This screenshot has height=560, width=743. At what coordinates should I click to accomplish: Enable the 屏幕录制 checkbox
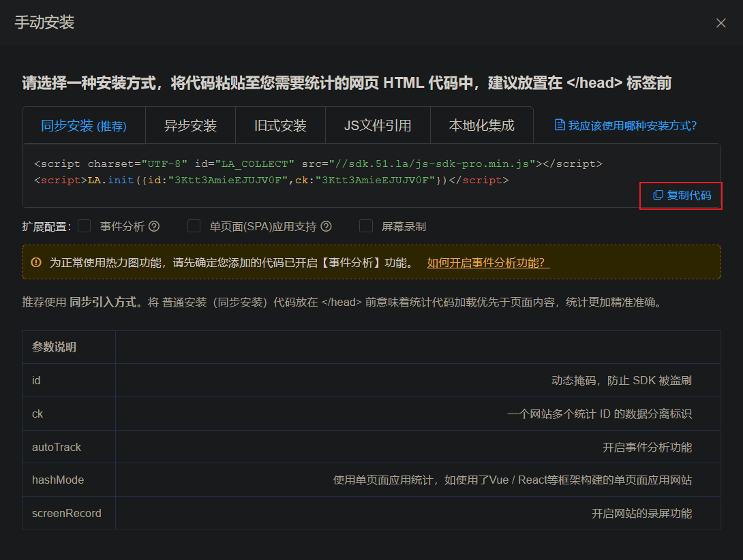tap(366, 226)
